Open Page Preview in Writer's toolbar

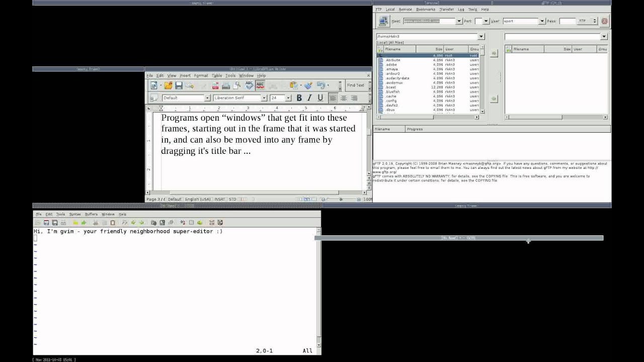236,85
